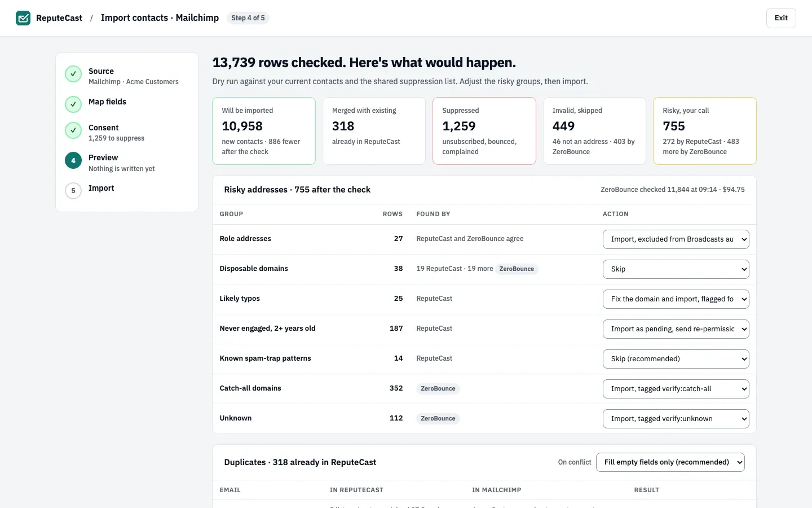
Task: Go to the Consent step
Action: [x=104, y=128]
